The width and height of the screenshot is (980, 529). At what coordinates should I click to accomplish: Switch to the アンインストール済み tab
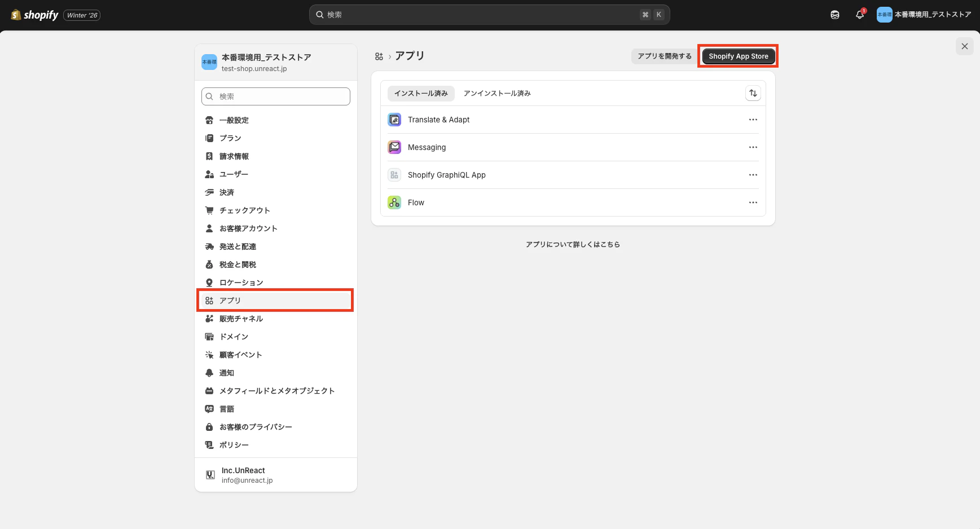496,93
